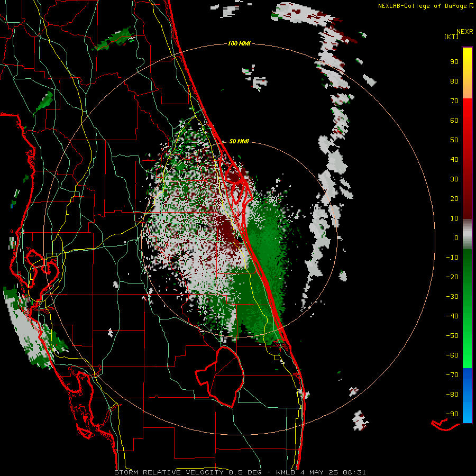The image size is (476, 476).
Task: Click the gray zero-velocity segment of color bar
Action: tap(467, 234)
